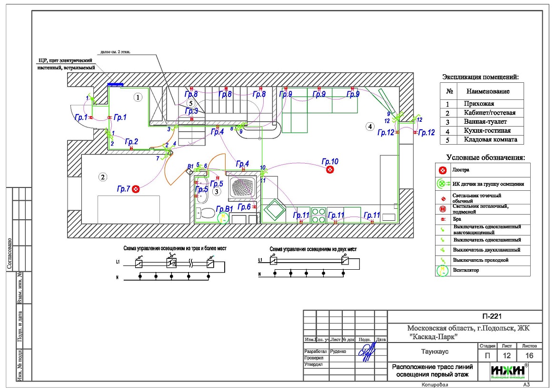Click the Выключатель проходной legend icon
The height and width of the screenshot is (392, 555).
(x=443, y=260)
